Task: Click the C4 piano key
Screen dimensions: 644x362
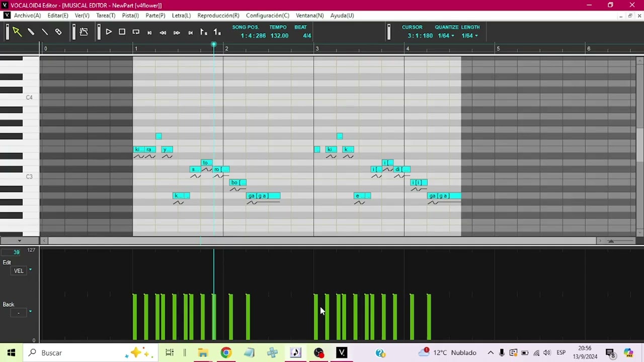Action: 20,97
